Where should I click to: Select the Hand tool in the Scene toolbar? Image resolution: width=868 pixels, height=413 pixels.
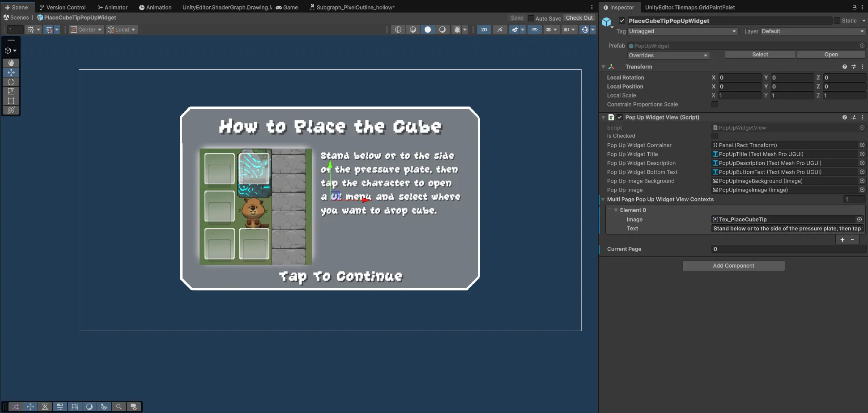click(11, 63)
